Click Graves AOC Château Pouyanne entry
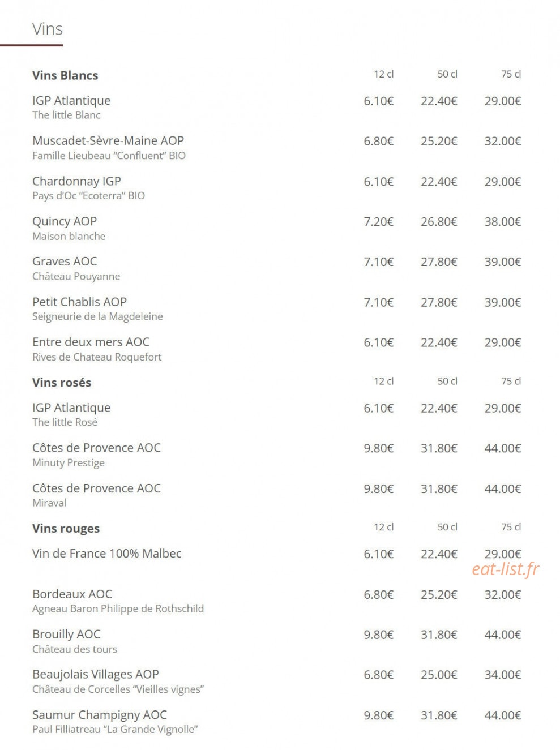The image size is (560, 750). click(x=76, y=268)
